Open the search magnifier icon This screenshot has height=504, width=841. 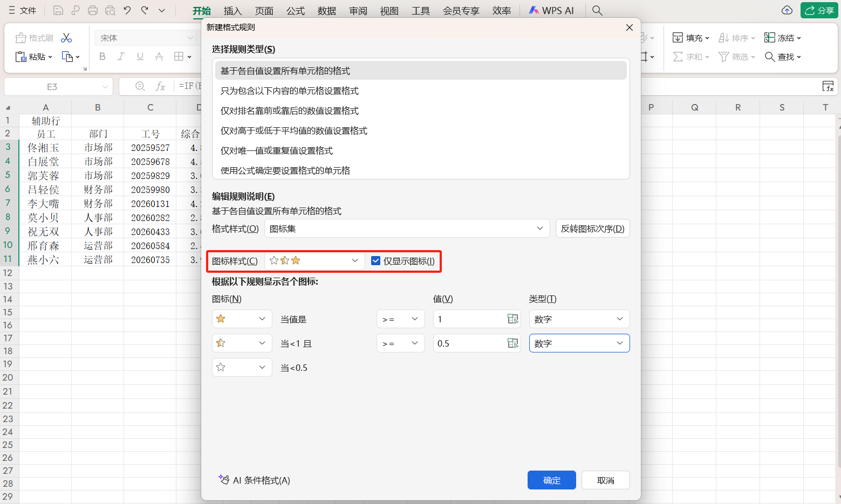[597, 10]
